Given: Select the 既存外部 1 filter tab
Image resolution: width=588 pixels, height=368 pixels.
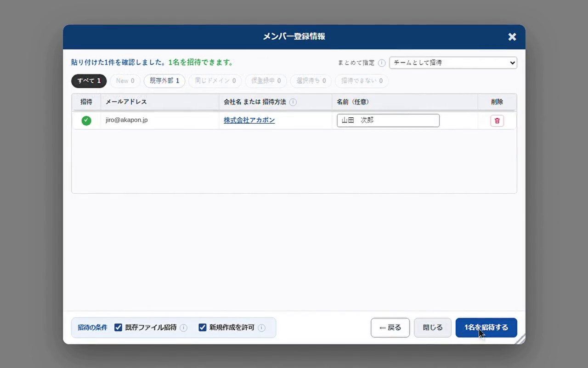Looking at the screenshot, I should (x=164, y=81).
